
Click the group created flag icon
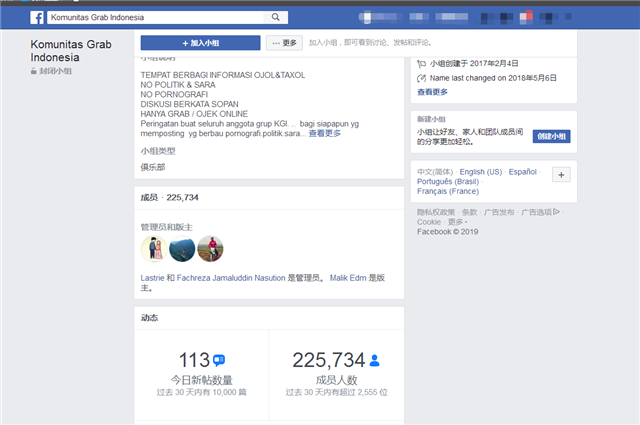[422, 64]
